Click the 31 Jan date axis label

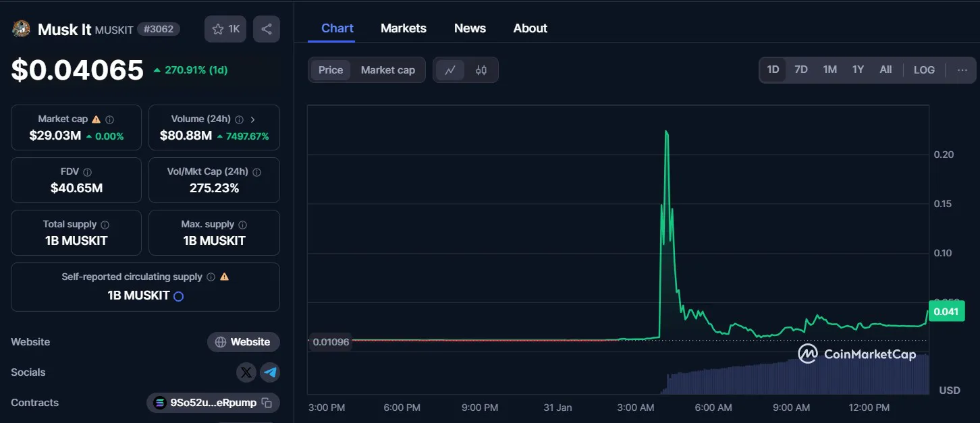click(x=557, y=407)
